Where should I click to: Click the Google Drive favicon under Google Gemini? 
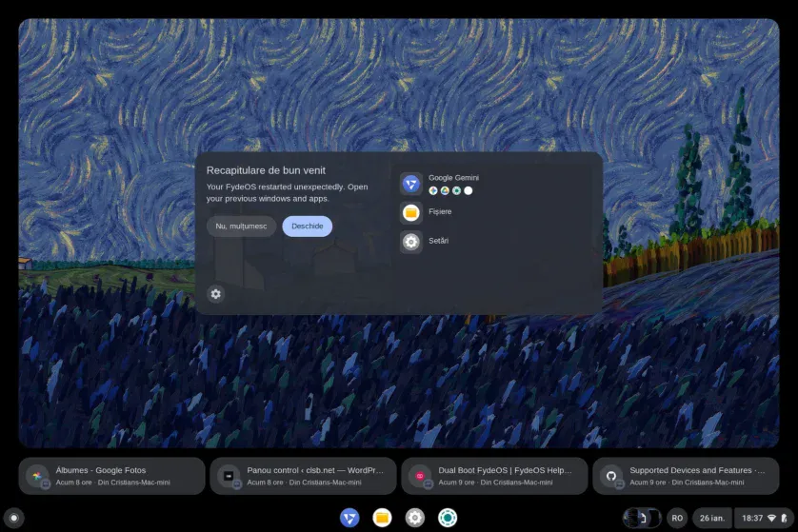(x=445, y=190)
